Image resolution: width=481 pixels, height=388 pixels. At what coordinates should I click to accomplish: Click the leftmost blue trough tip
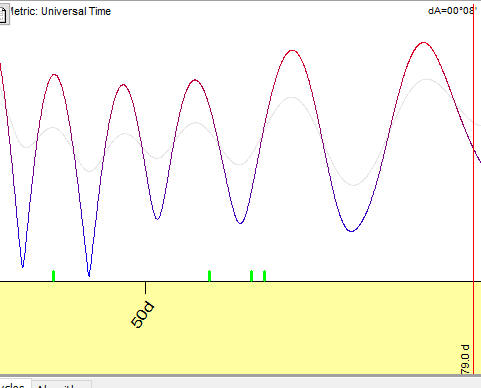(x=22, y=267)
